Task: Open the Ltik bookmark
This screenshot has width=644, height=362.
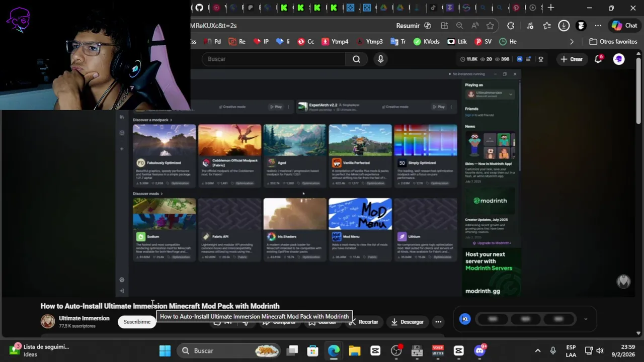Action: click(x=457, y=42)
